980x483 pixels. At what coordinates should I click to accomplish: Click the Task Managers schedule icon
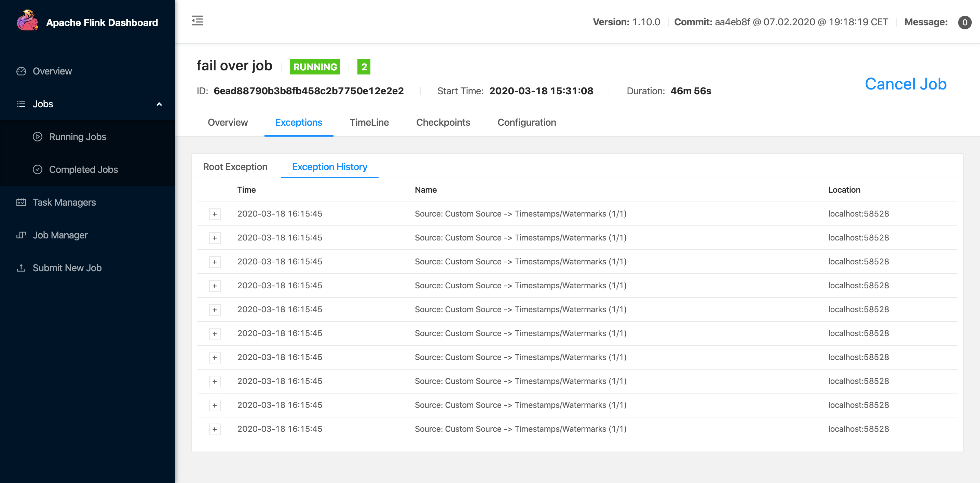(x=21, y=202)
